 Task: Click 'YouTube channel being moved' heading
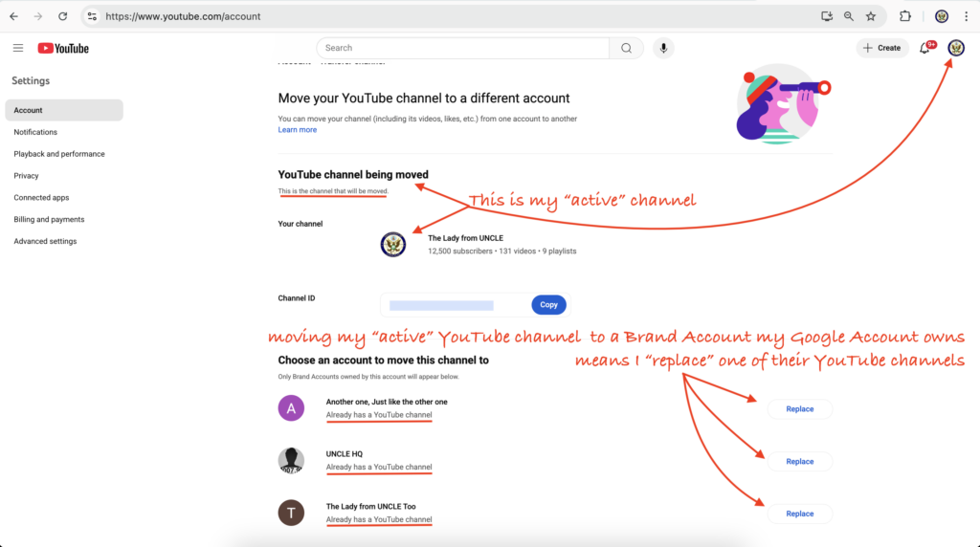click(353, 175)
